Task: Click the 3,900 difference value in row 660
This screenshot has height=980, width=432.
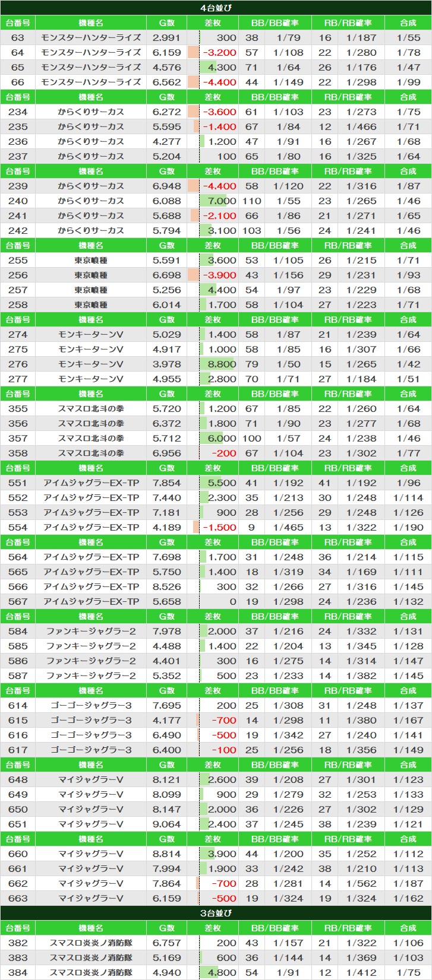Action: pyautogui.click(x=222, y=854)
